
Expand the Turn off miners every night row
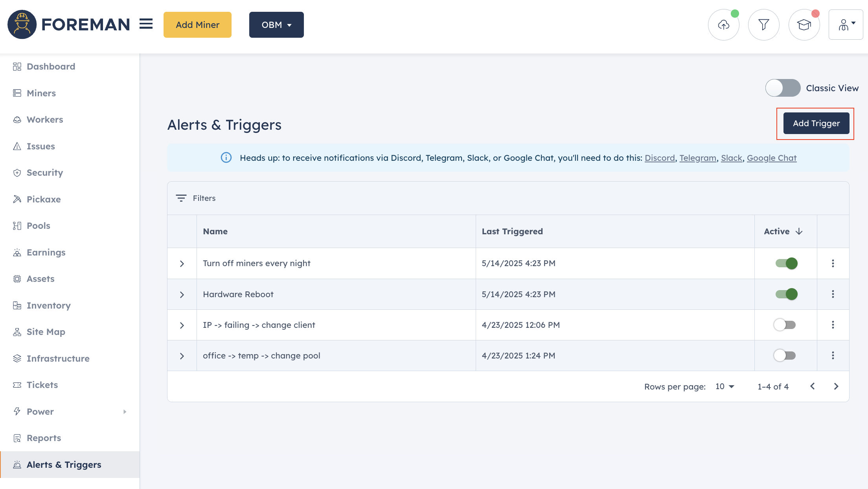coord(182,263)
